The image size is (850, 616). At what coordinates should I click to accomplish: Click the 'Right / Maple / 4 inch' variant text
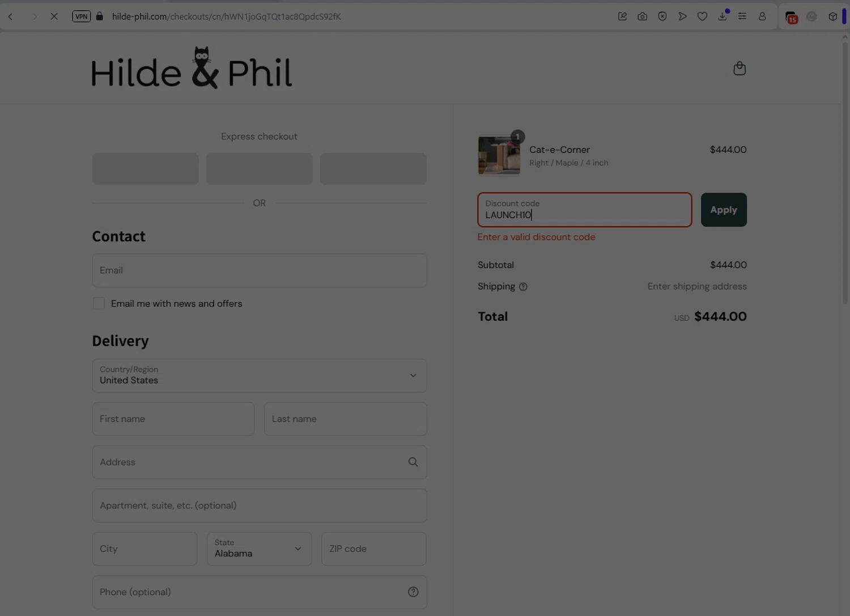pyautogui.click(x=569, y=163)
